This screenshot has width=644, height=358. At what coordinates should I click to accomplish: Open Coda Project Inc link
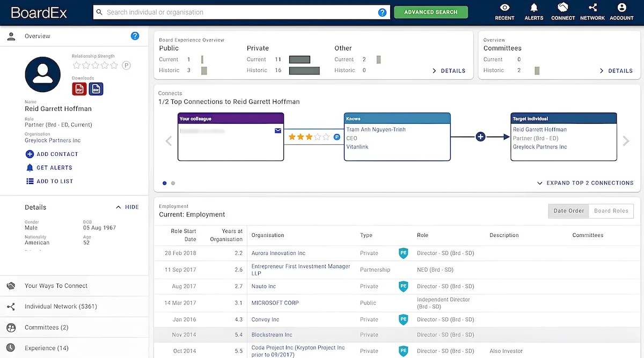[x=298, y=351]
